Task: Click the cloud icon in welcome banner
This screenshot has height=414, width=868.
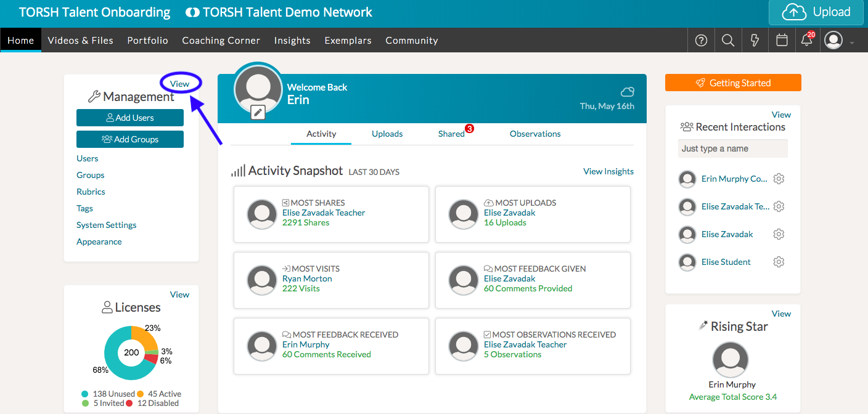Action: (x=627, y=92)
